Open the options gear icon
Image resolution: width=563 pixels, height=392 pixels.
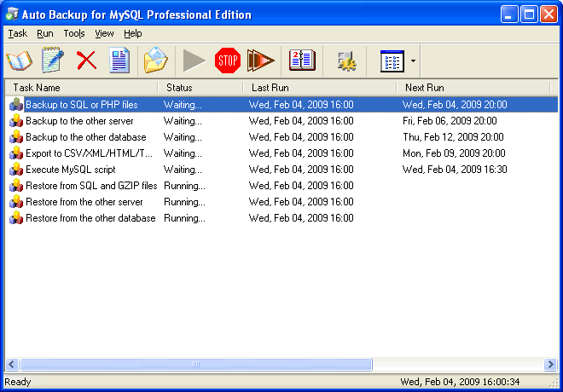coord(346,61)
